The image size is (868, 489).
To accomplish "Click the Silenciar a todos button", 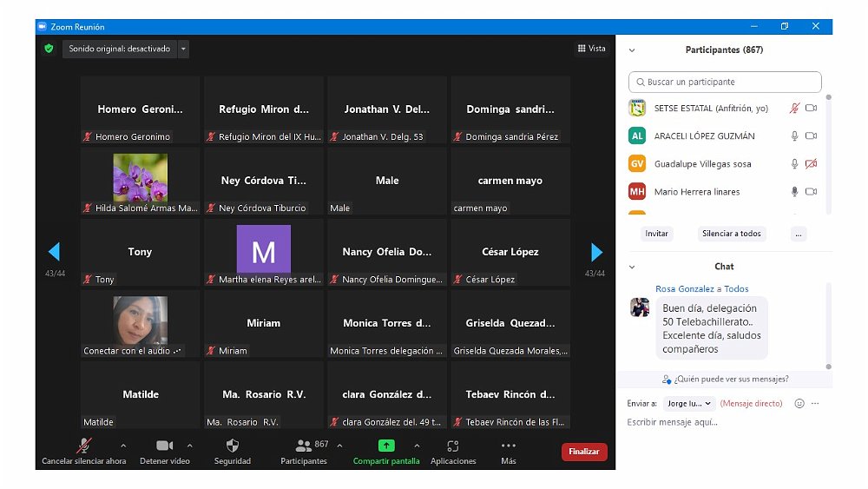I will pyautogui.click(x=731, y=234).
